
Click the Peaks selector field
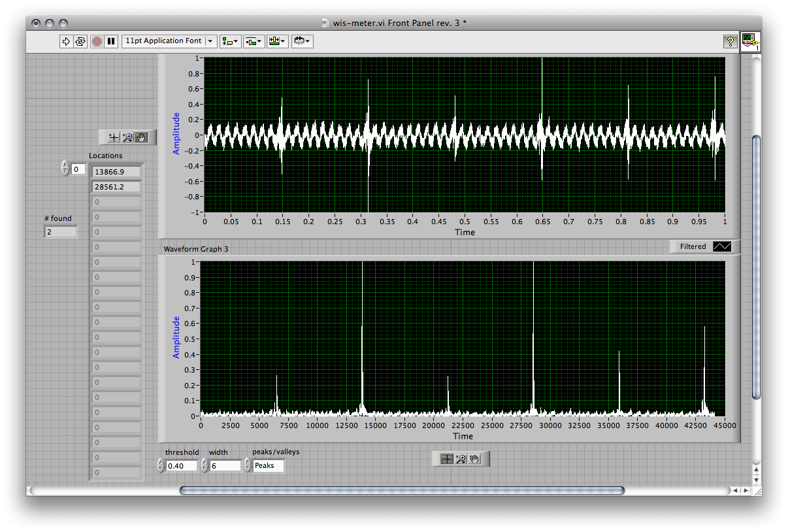[268, 465]
